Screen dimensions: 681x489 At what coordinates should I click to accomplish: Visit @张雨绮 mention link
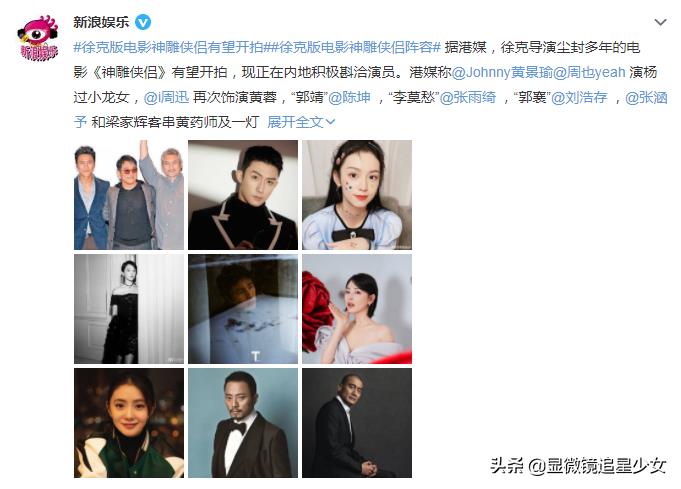468,97
